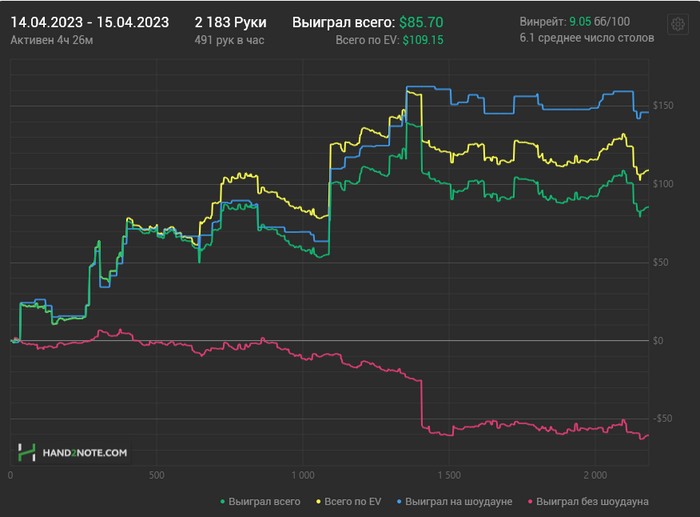Click the '$150' y-axis label
The image size is (700, 517).
tap(663, 106)
